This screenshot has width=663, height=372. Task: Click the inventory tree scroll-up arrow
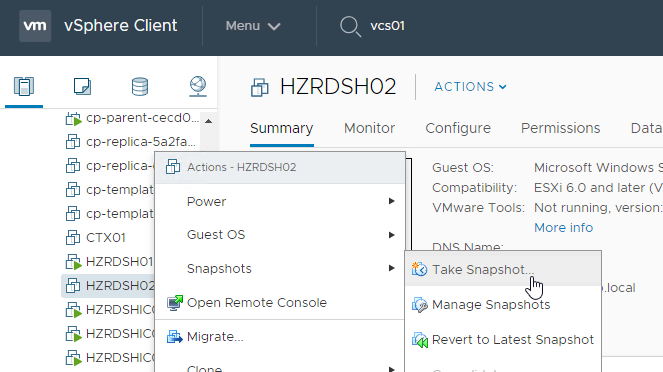(208, 121)
